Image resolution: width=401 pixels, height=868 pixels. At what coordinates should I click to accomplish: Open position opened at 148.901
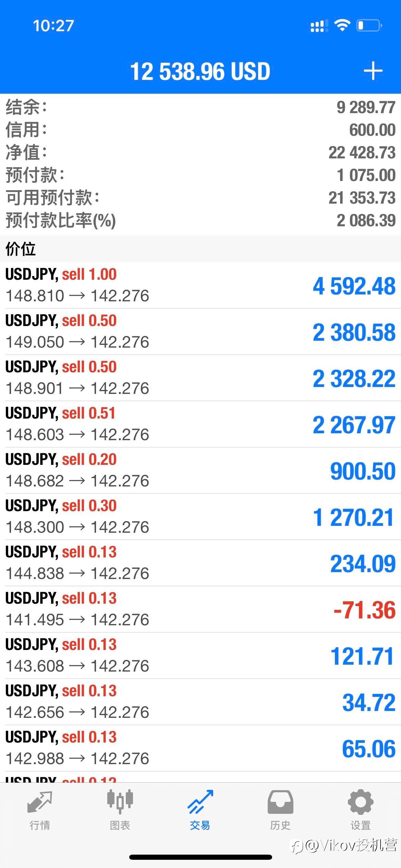click(200, 378)
